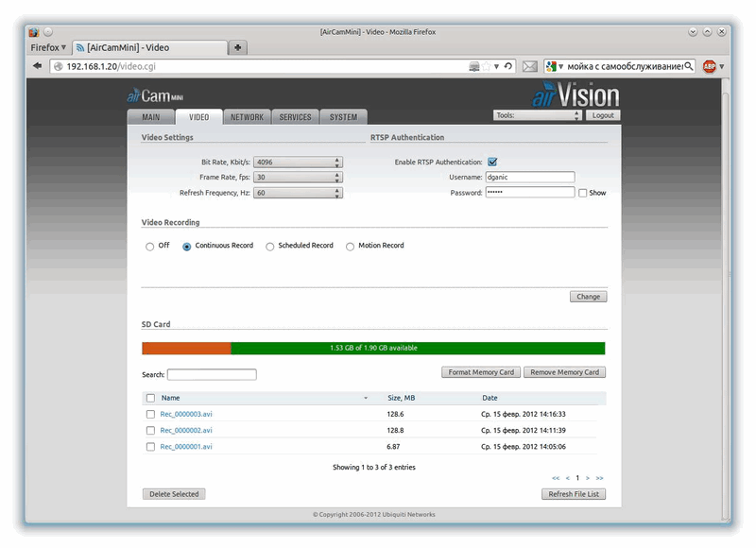Open the Rec_0000003.avi file link
This screenshot has width=756, height=548.
coord(186,414)
